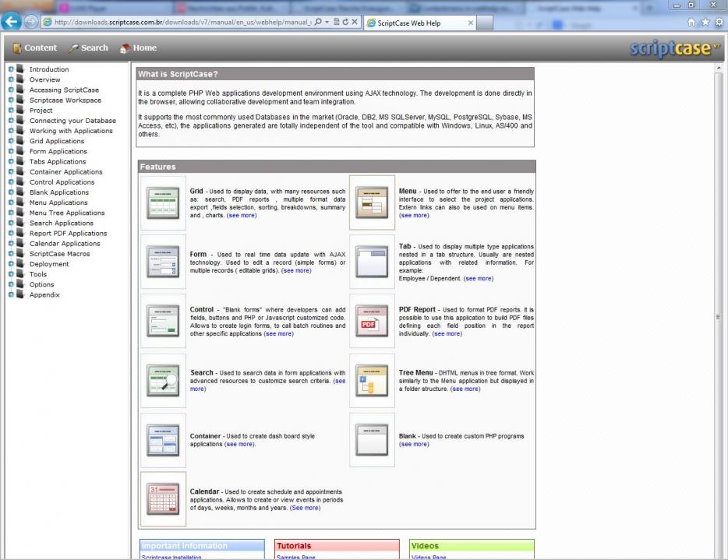
Task: Open Control see more link
Action: coord(278,333)
